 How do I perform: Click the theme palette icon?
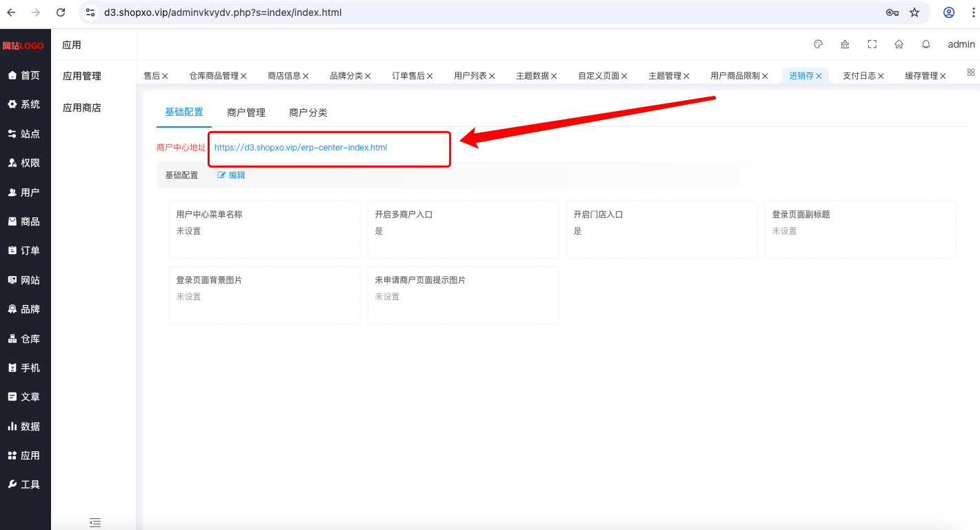click(x=819, y=44)
